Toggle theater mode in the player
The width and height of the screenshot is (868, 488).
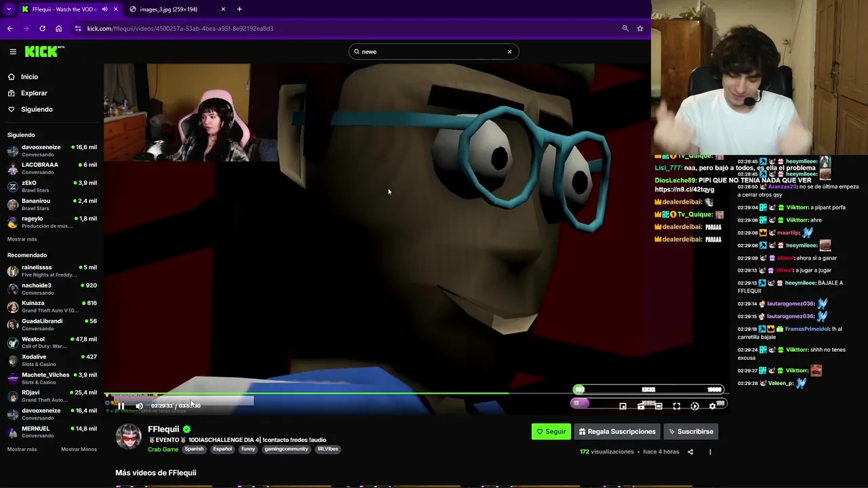click(x=658, y=406)
